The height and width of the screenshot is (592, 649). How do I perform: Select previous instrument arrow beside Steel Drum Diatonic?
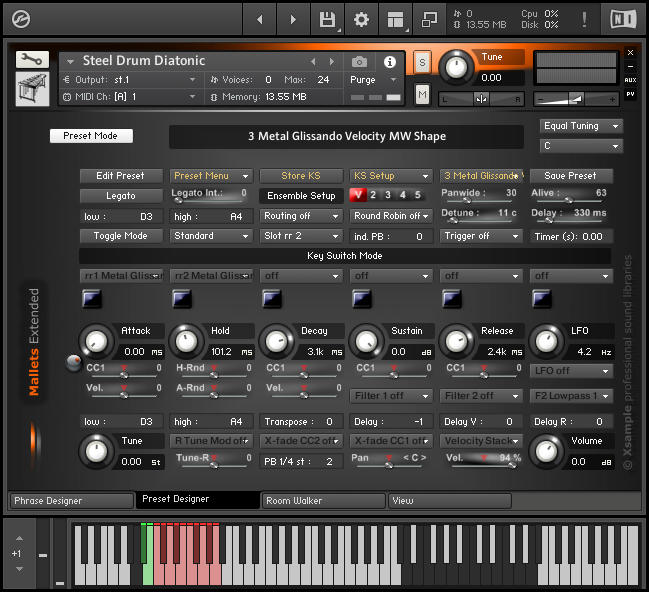(313, 62)
